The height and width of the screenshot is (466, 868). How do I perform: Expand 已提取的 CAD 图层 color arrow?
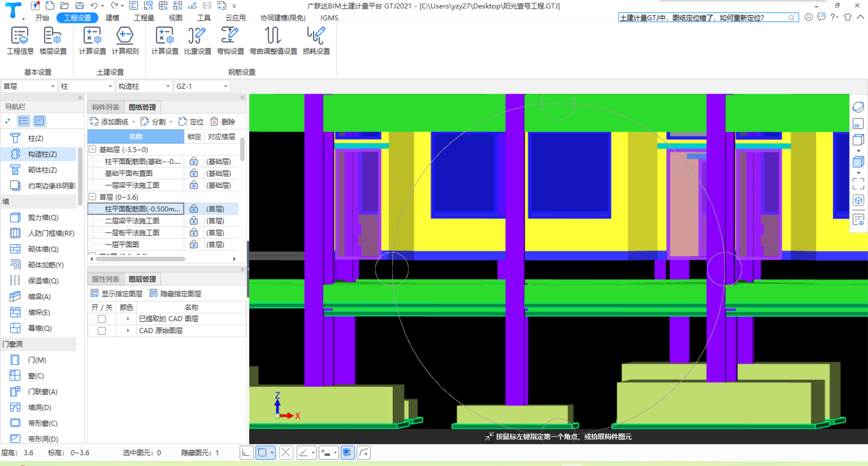click(128, 319)
